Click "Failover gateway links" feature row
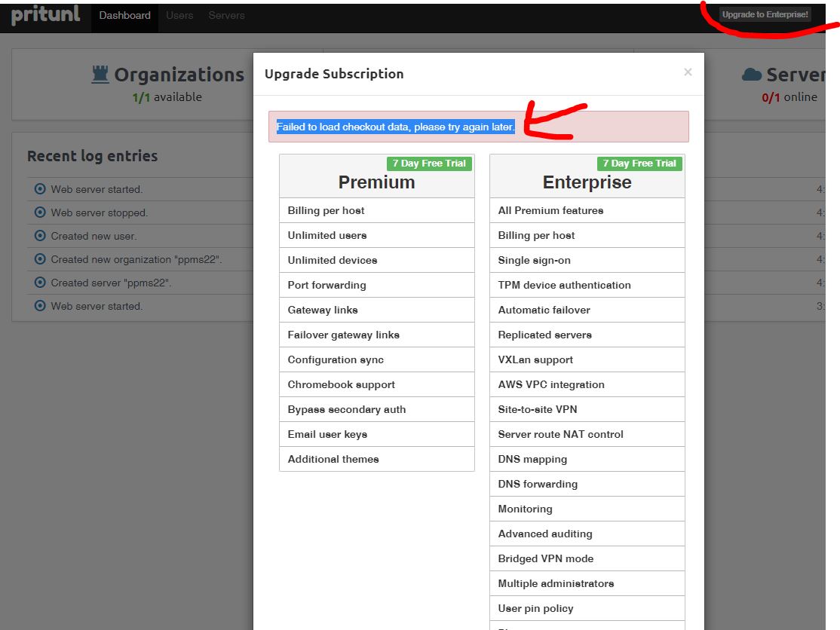The width and height of the screenshot is (840, 630). tap(376, 335)
